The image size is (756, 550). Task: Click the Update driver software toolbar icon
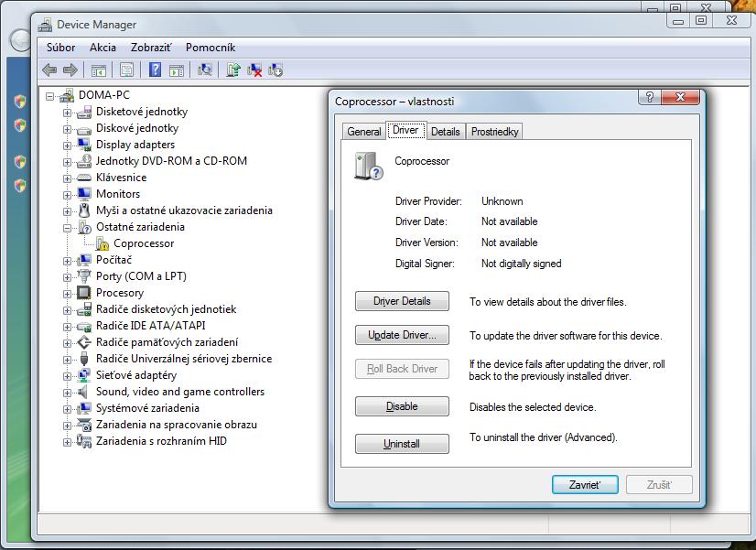(233, 70)
